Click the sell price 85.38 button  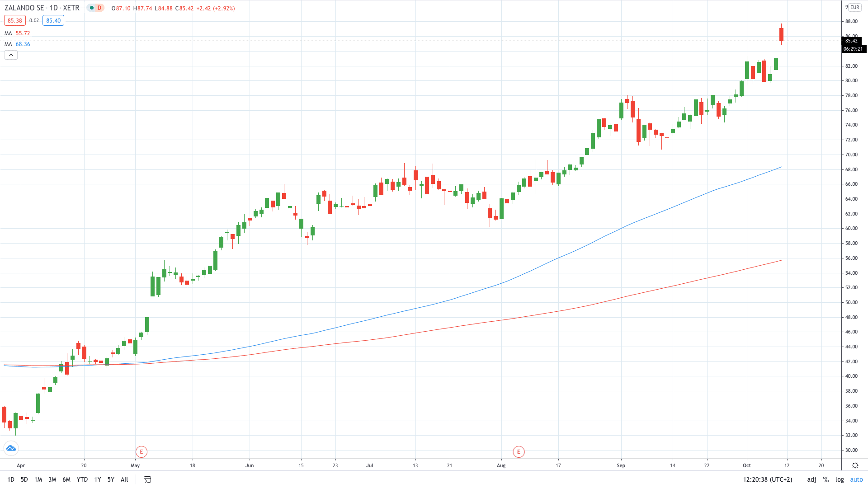click(15, 20)
